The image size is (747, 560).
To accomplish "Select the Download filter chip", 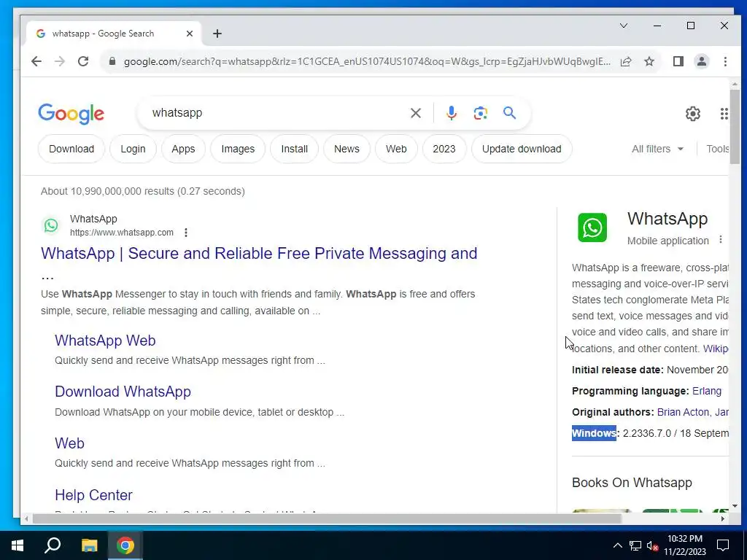I will [71, 149].
